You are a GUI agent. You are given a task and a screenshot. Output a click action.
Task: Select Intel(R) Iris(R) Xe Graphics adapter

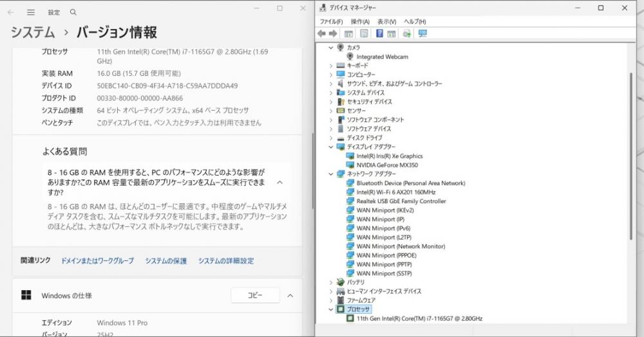click(x=390, y=156)
